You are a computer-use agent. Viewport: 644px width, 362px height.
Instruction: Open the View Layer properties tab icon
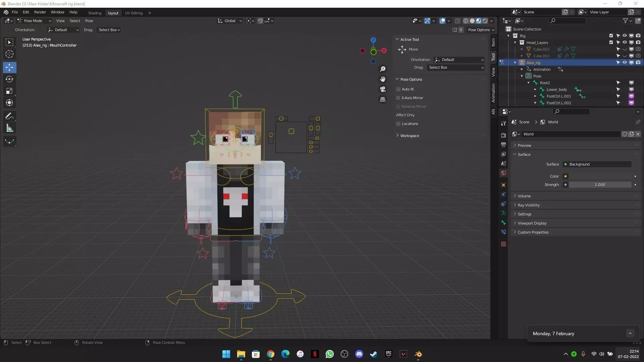point(503,154)
